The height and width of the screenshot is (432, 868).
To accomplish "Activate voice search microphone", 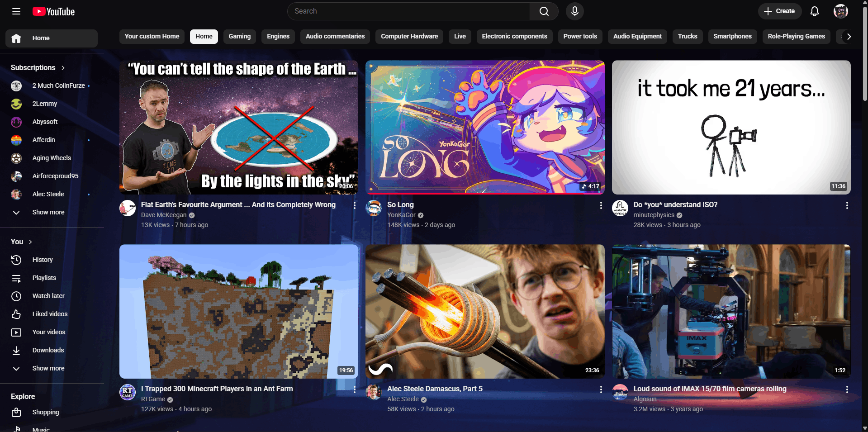I will click(x=574, y=11).
